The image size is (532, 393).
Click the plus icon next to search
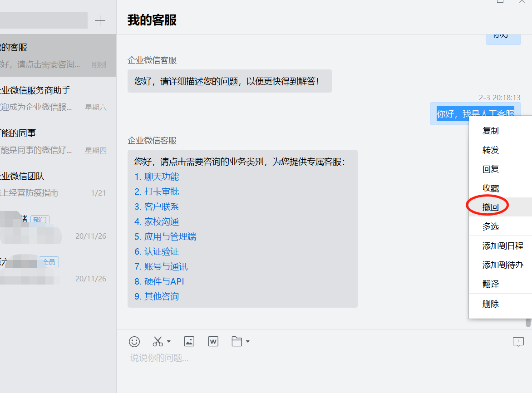100,21
